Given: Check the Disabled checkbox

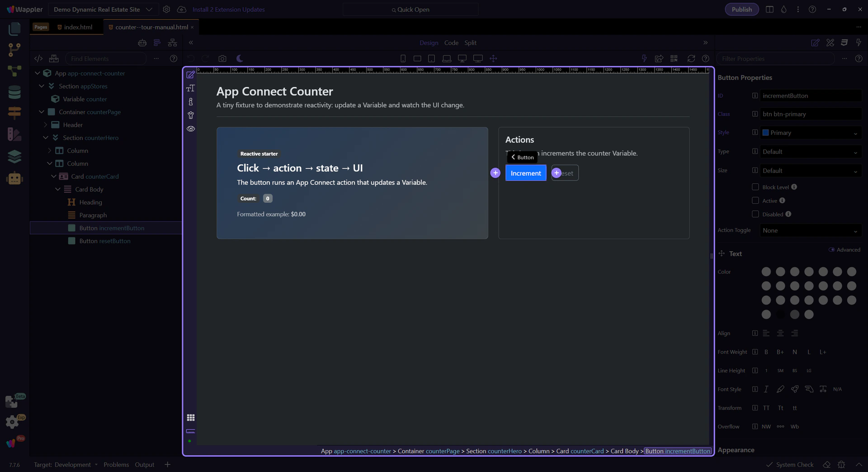Looking at the screenshot, I should point(755,214).
